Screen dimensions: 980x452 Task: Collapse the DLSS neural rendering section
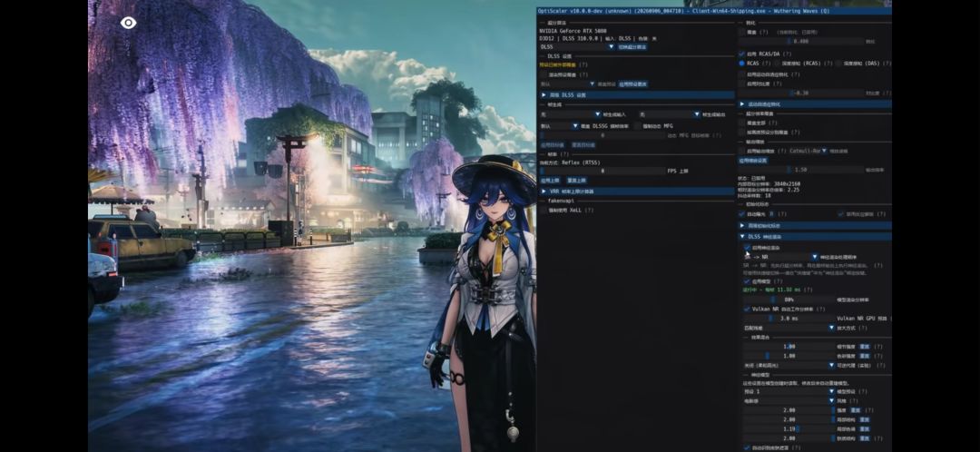click(814, 237)
